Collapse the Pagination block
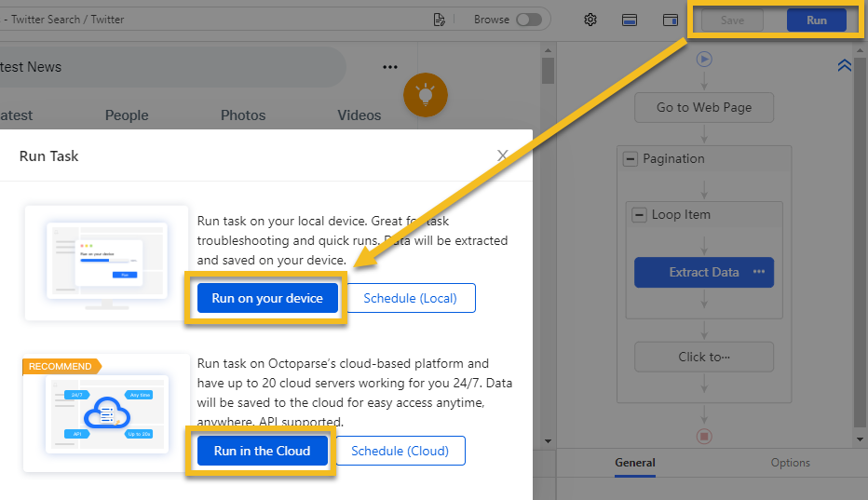The image size is (868, 500). pyautogui.click(x=630, y=159)
